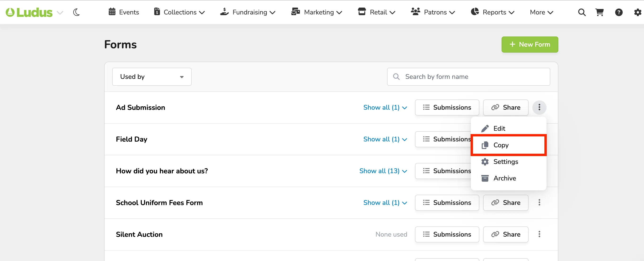
Task: Open the Patrons menu
Action: 433,12
